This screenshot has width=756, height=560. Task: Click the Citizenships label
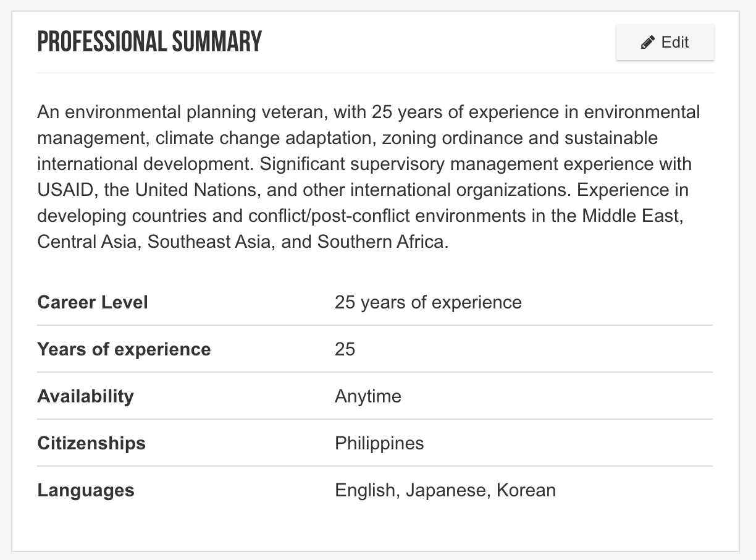(91, 443)
